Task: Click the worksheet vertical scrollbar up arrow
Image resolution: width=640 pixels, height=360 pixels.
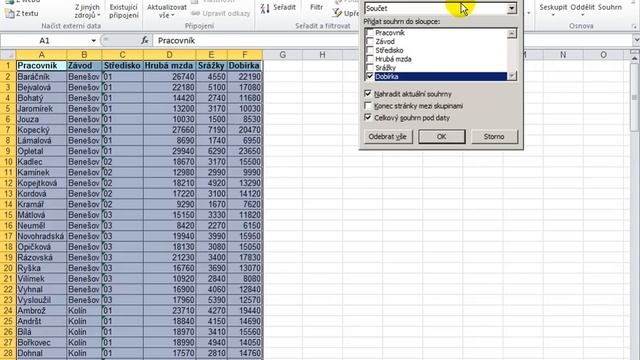Action: pos(635,58)
